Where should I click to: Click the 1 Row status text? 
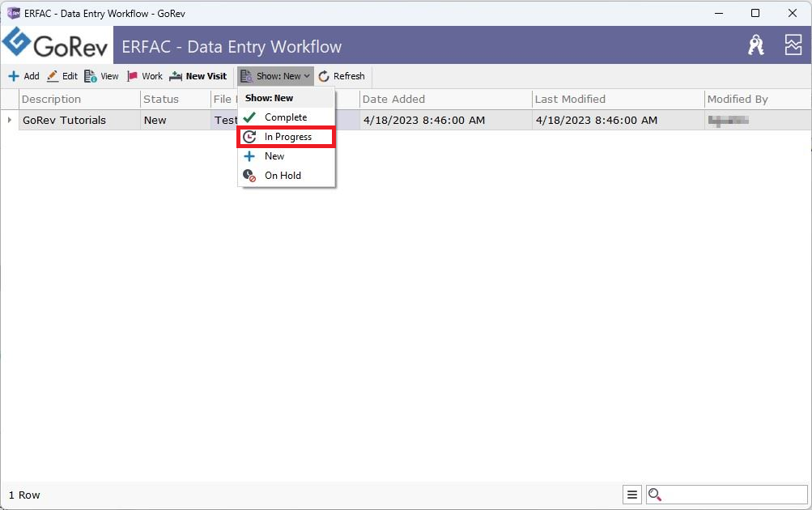pos(24,495)
